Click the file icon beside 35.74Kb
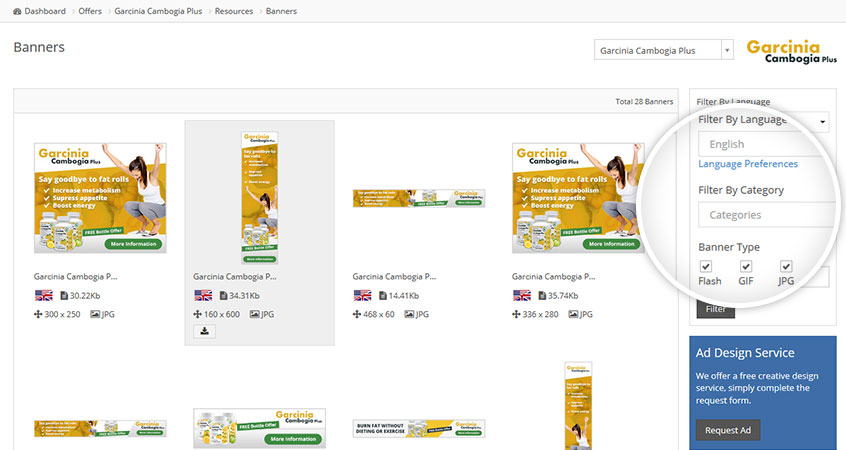 coord(542,296)
